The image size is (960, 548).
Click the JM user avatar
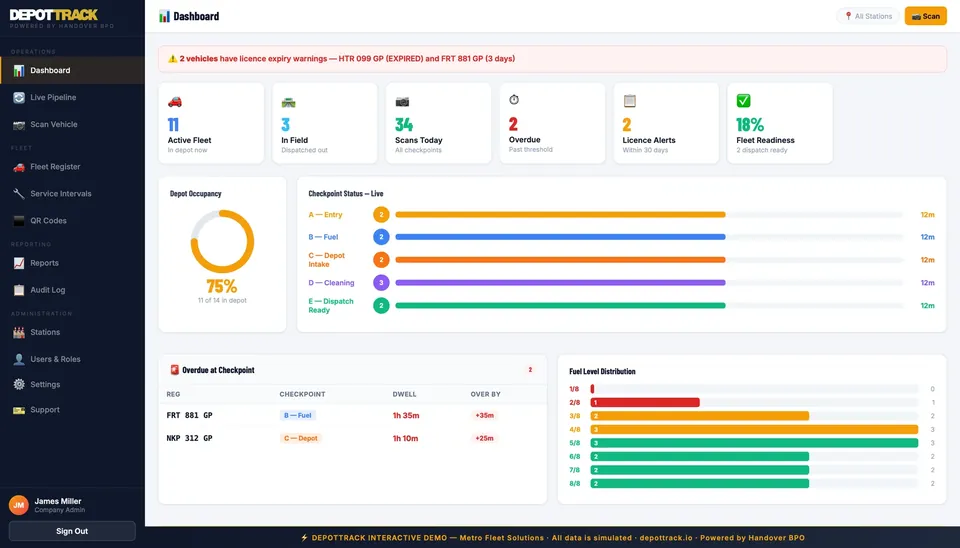(x=18, y=505)
